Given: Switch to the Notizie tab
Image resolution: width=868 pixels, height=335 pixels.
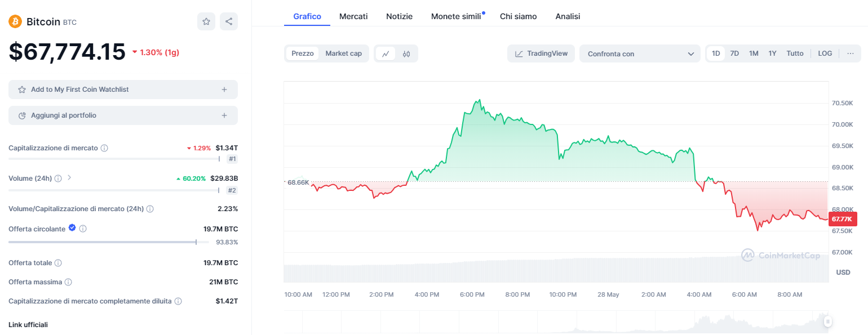Looking at the screenshot, I should point(399,16).
